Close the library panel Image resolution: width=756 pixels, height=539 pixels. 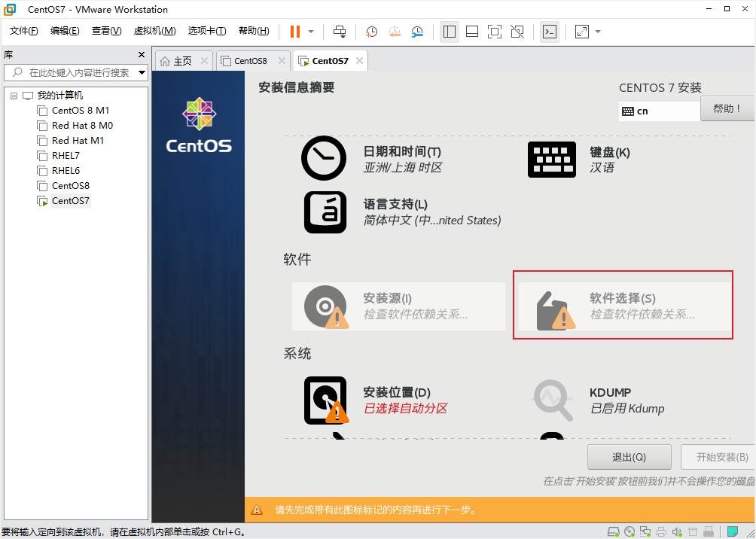pyautogui.click(x=142, y=54)
